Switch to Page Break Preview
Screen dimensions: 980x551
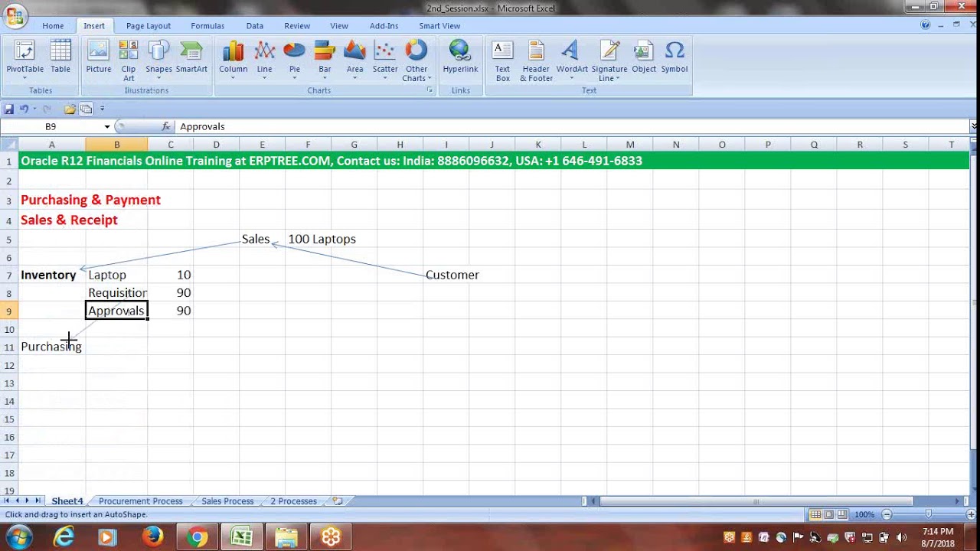842,514
